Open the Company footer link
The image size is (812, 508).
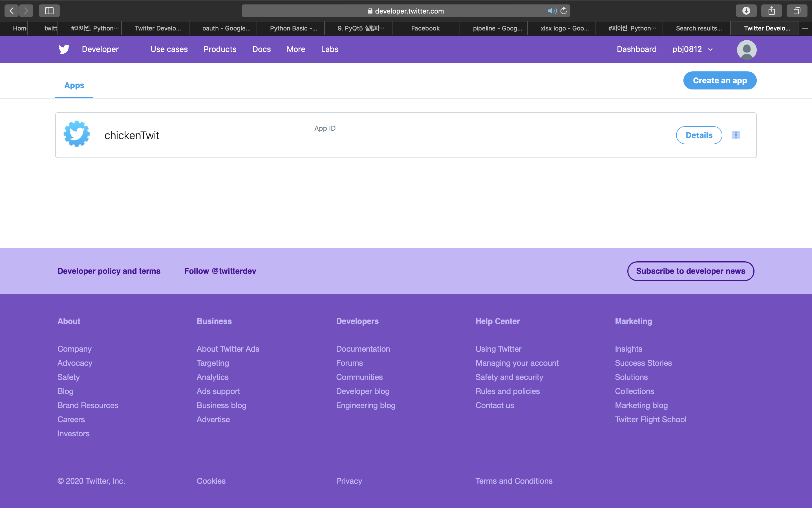pos(74,349)
